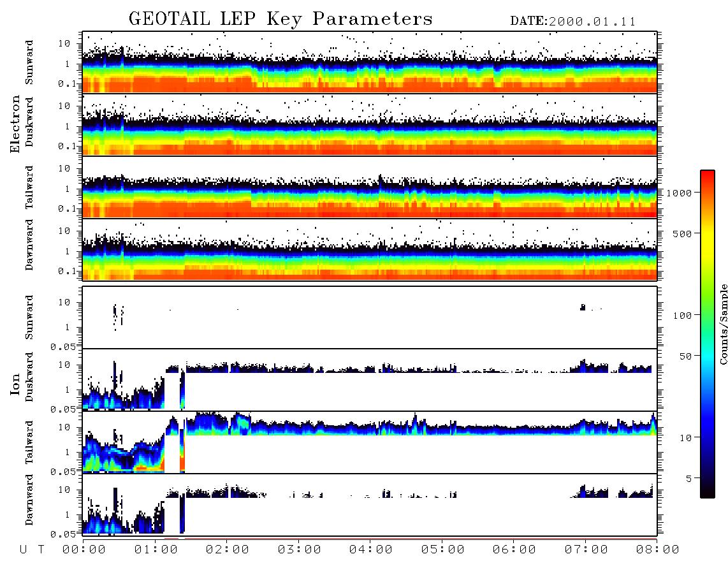Image resolution: width=728 pixels, height=561 pixels.
Task: Click inside the Ion Sunward spectrogram panel
Action: pyautogui.click(x=370, y=317)
